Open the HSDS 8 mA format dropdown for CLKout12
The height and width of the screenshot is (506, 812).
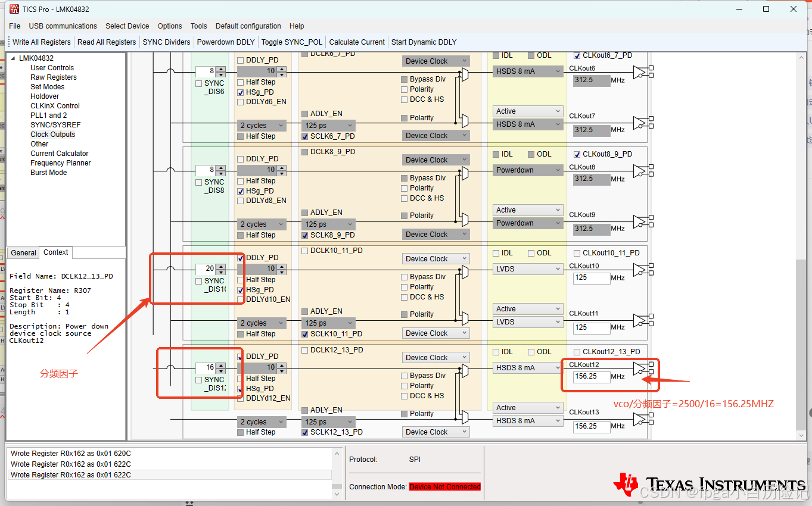(528, 368)
